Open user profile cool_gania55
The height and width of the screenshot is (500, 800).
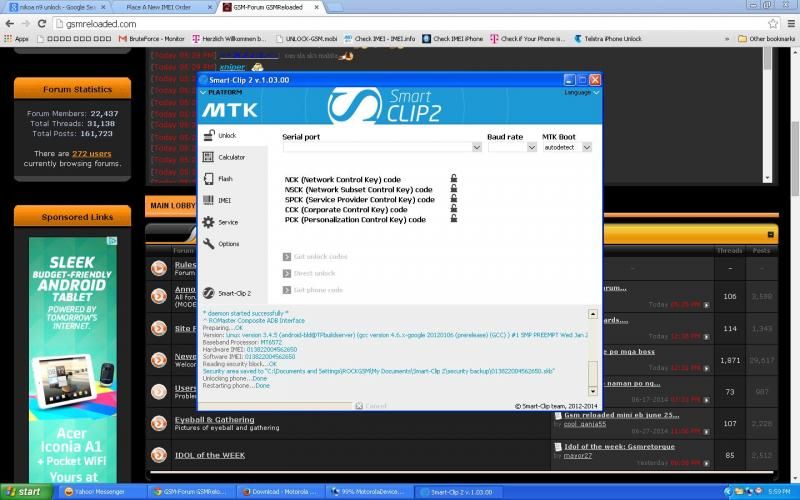585,424
